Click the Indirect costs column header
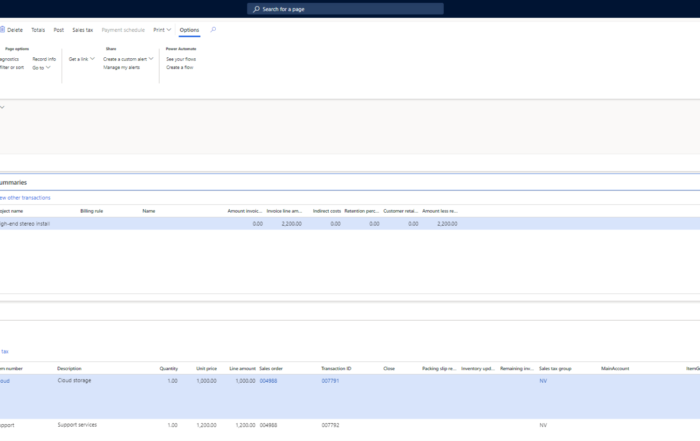Image resolution: width=700 pixels, height=441 pixels. click(x=327, y=211)
